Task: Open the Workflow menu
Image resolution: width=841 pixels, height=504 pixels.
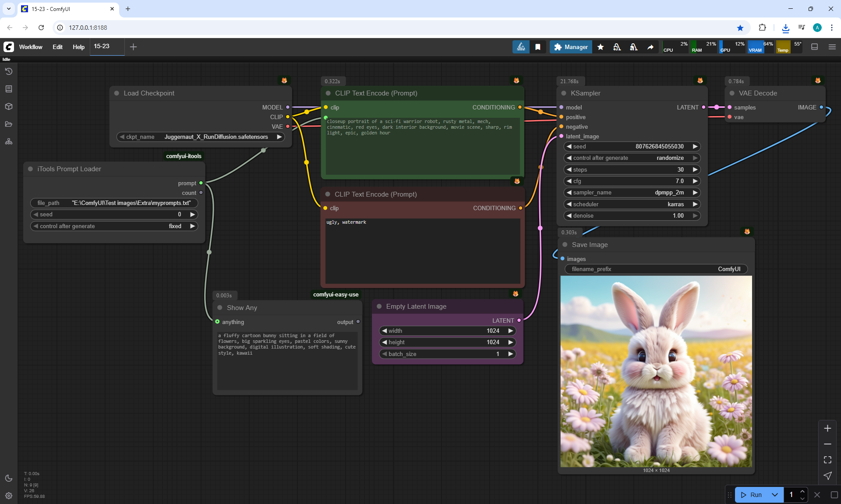Action: pos(31,47)
